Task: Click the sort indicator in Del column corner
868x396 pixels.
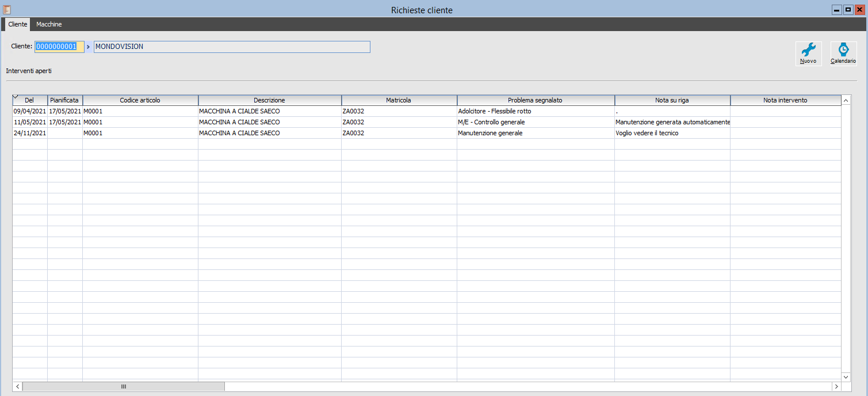Action: [x=16, y=97]
